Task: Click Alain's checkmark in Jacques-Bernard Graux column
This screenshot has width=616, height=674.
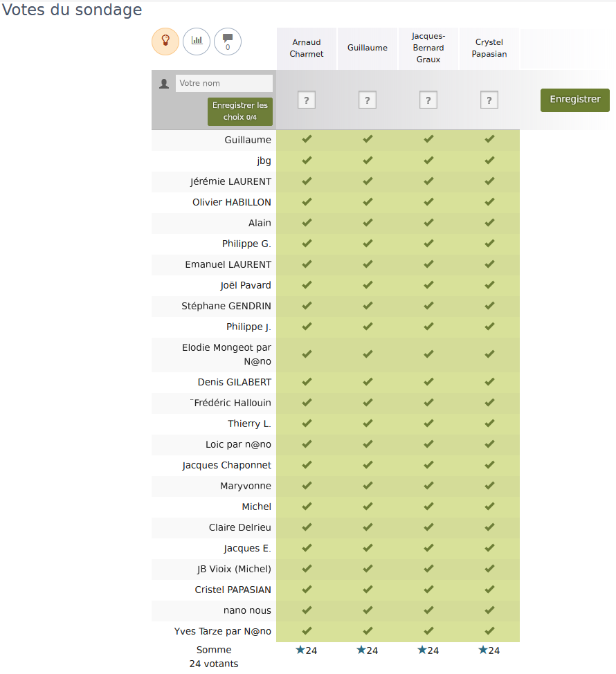Action: 428,222
